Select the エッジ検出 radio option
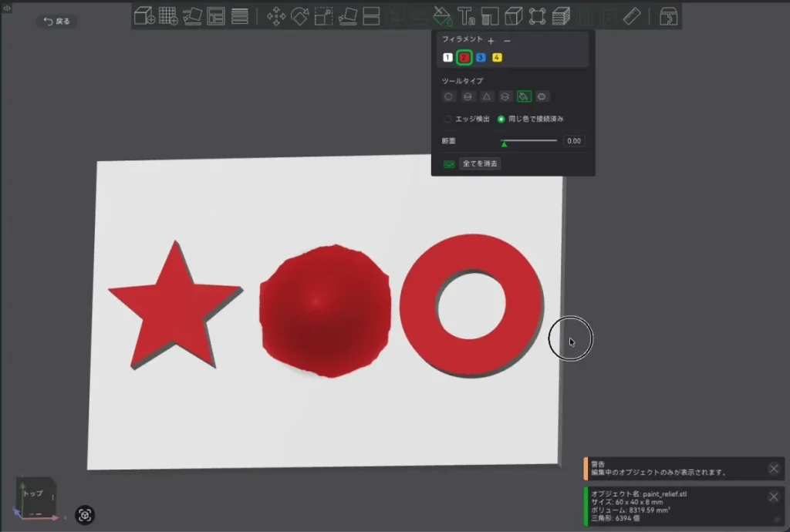 (x=447, y=119)
